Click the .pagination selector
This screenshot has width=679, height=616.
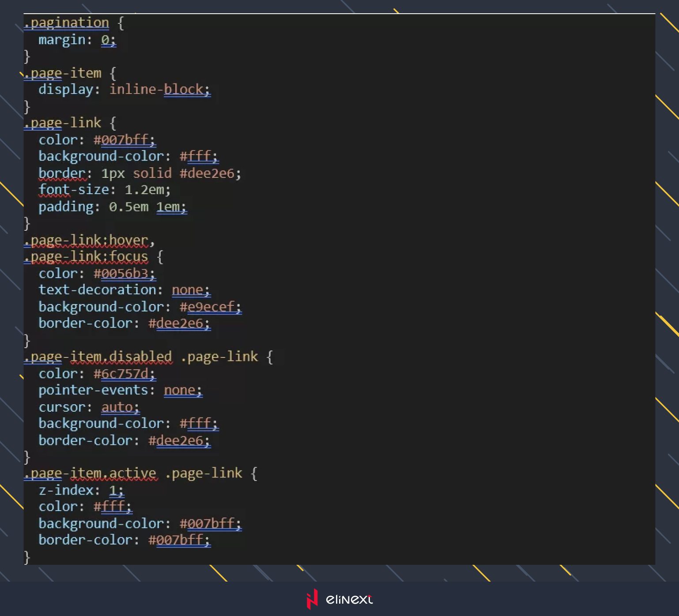click(66, 23)
